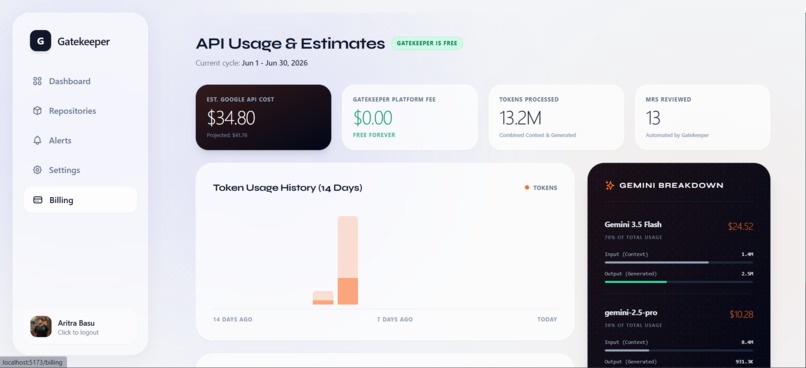Viewport: 806px width, 368px height.
Task: Click the Today axis label
Action: point(547,319)
